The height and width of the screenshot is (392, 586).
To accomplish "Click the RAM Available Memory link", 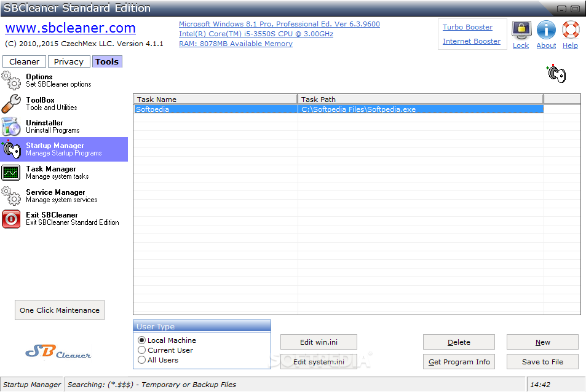I will (x=236, y=44).
